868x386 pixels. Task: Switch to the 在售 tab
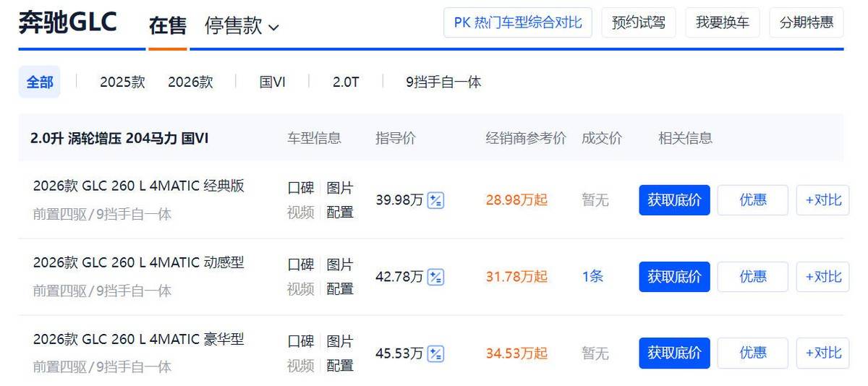(167, 27)
